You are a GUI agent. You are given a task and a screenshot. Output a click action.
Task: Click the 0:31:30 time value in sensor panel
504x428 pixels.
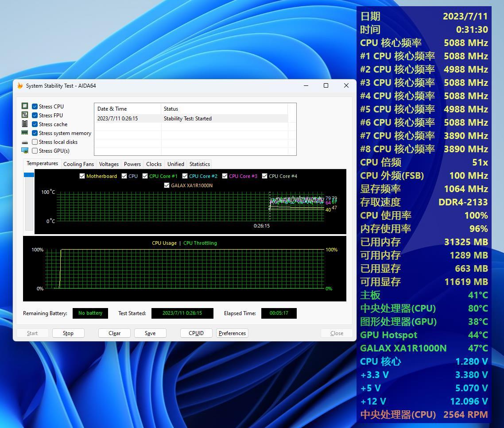pyautogui.click(x=472, y=29)
